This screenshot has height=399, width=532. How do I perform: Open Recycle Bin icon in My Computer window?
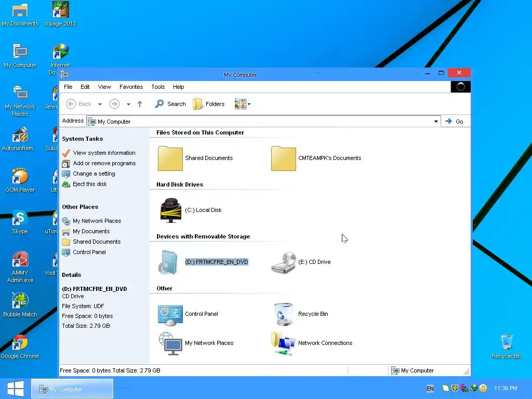[284, 314]
